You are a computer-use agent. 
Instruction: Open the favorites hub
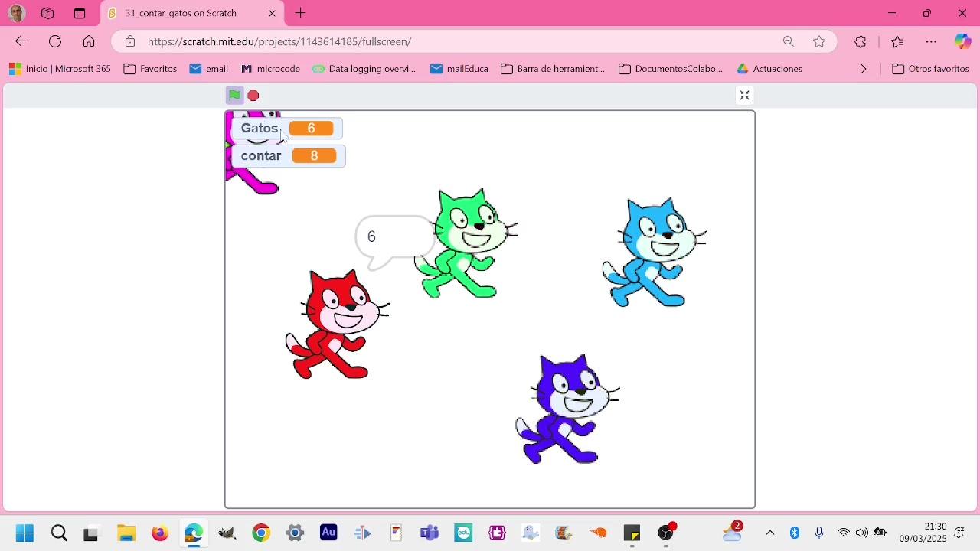[x=897, y=42]
